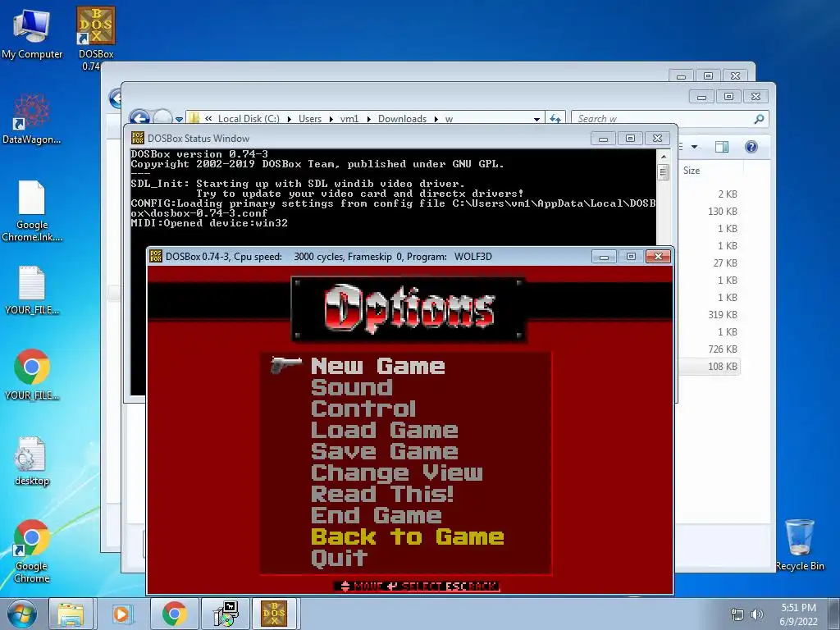Screen dimensions: 840x630
Task: Switch to DOSBox via taskbar button
Action: coord(274,614)
